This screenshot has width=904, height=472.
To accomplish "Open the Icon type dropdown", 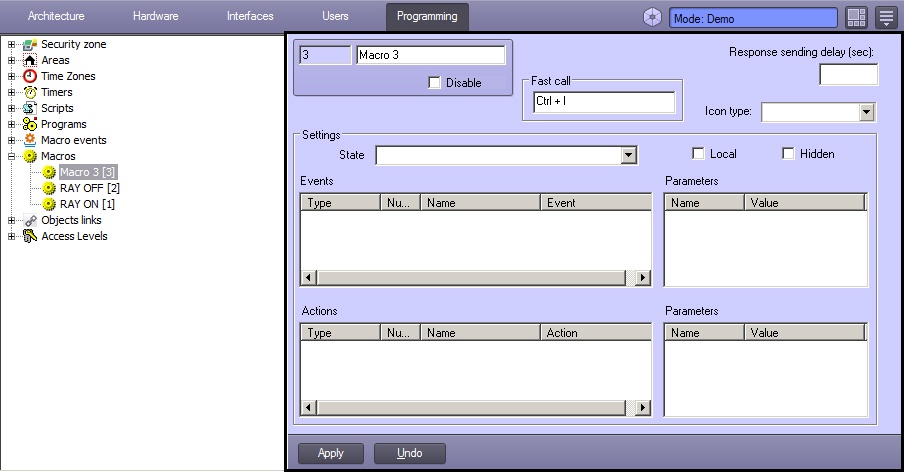I will tap(867, 112).
